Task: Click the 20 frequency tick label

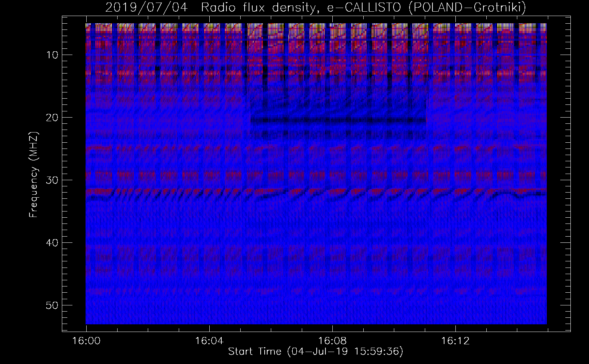Action: [52, 118]
